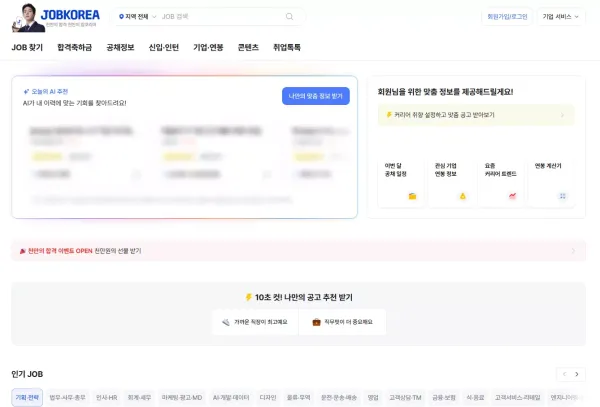Viewport: 600px width, 407px height.
Task: Click the party popper icon in event banner
Action: pos(23,251)
